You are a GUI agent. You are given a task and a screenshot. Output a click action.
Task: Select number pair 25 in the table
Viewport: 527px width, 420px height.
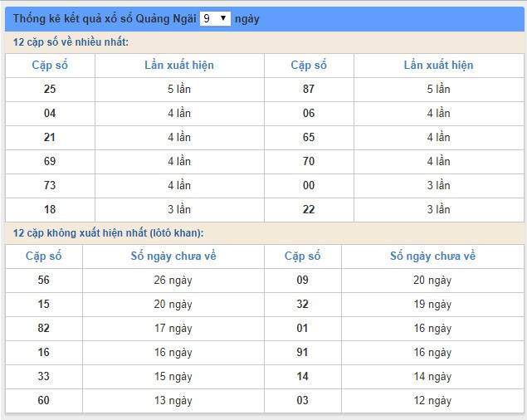tap(50, 89)
